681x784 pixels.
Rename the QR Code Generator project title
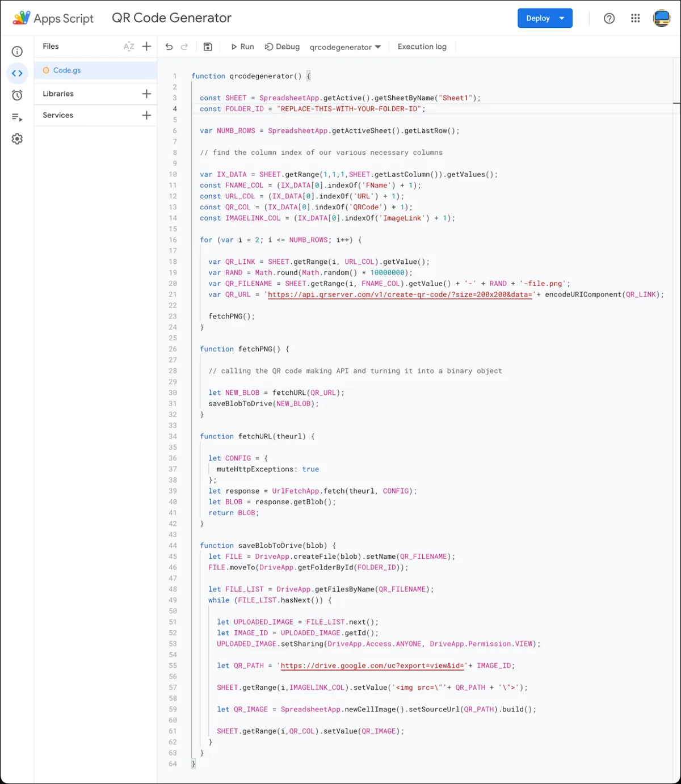[171, 18]
